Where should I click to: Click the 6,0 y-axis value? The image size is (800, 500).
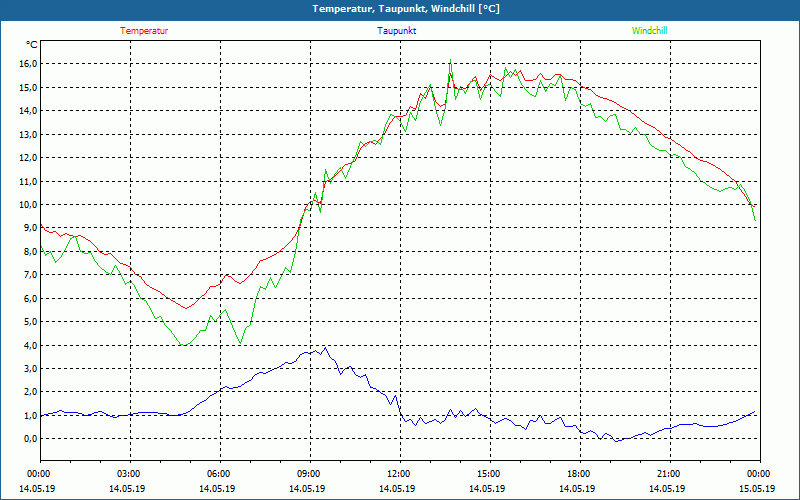coord(31,298)
